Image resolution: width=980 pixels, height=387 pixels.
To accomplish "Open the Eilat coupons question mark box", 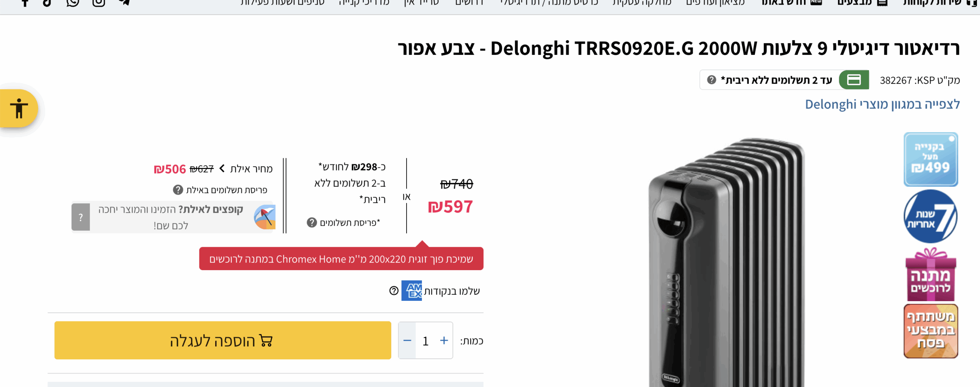I will coord(81,217).
